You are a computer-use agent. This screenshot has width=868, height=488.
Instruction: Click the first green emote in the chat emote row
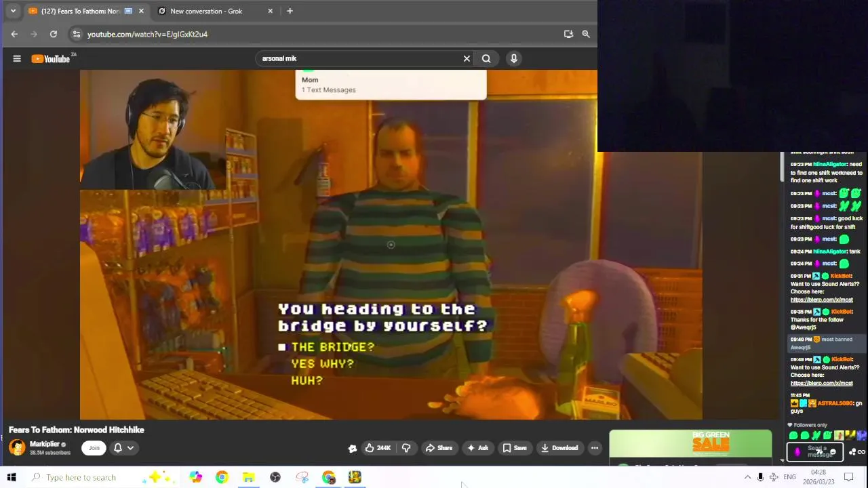coord(793,436)
